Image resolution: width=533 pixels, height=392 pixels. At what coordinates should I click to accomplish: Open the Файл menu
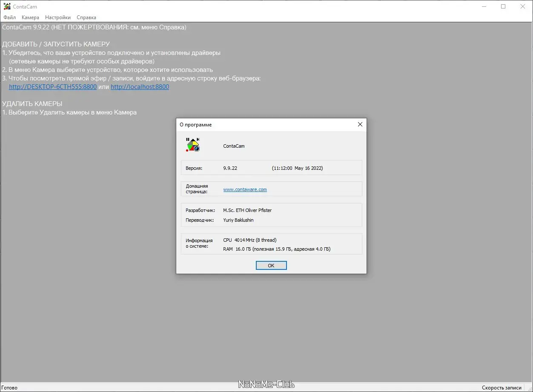(x=9, y=17)
